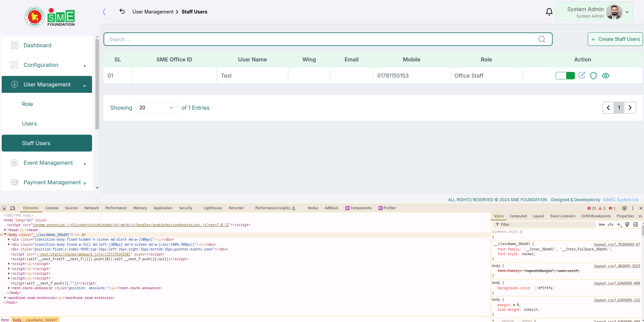Go to next page in pagination
Screen dimensions: 644x322
point(630,108)
